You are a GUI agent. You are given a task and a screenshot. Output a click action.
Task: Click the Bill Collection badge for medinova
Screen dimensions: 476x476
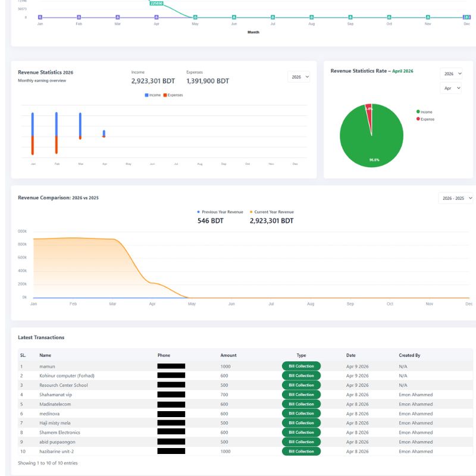(x=301, y=414)
